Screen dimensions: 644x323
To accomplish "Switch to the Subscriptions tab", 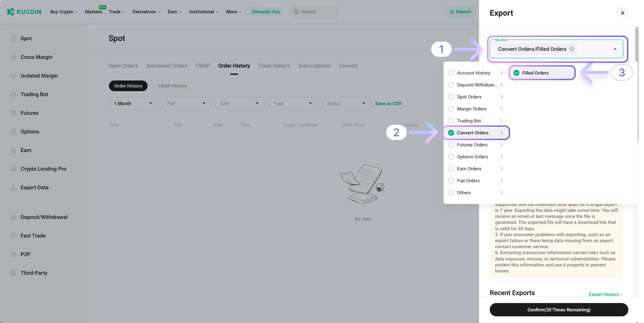I will tap(314, 66).
